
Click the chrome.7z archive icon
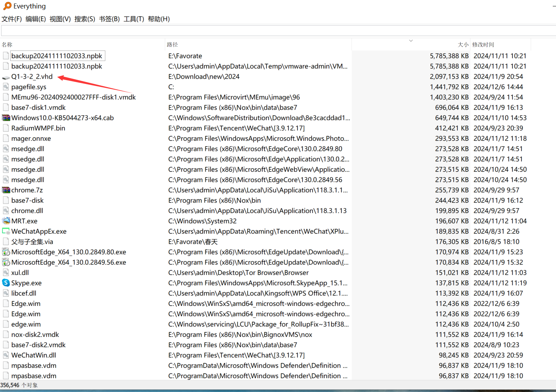click(6, 190)
